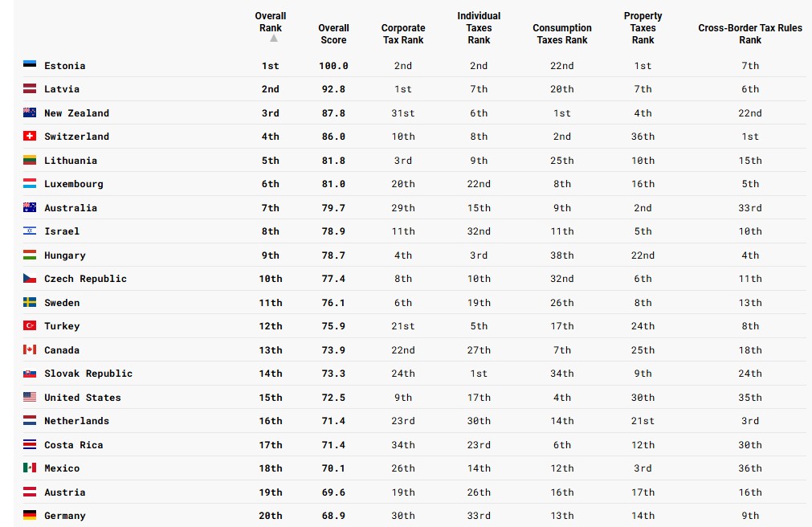Image resolution: width=812 pixels, height=527 pixels.
Task: Click Latvia's overall score of 92.8
Action: coord(333,89)
